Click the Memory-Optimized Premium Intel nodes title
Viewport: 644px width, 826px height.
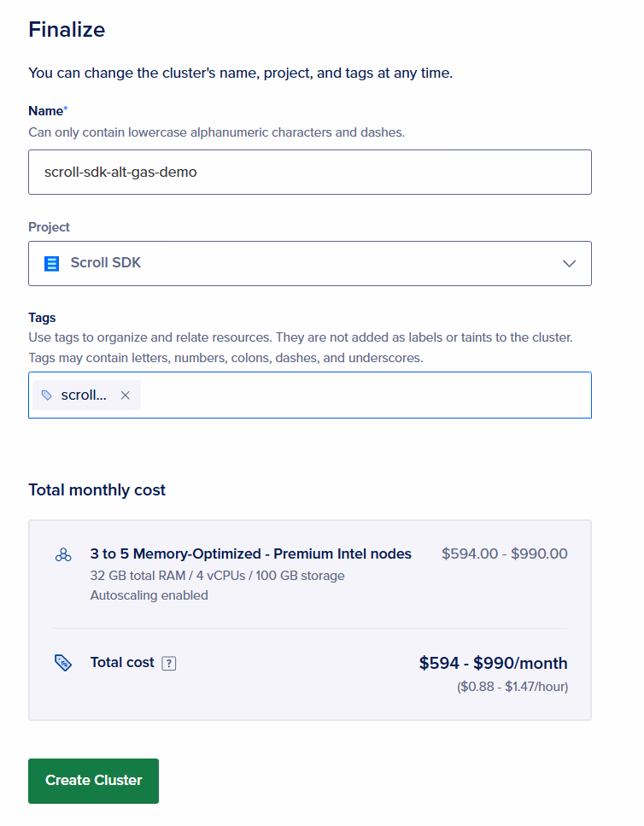coord(250,554)
